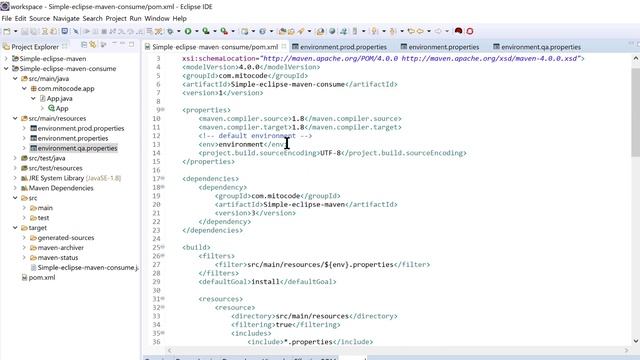Open the terminal toolbar icon

[x=64, y=31]
